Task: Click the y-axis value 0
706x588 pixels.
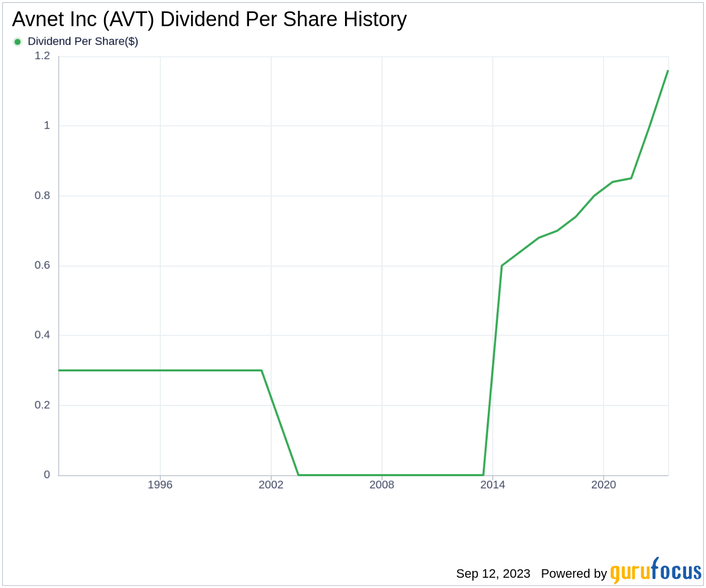Action: pyautogui.click(x=47, y=475)
